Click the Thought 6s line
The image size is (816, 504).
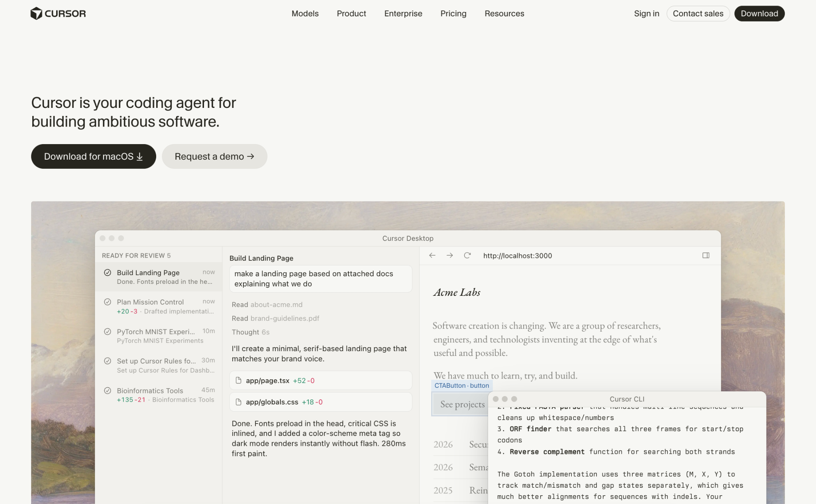[251, 332]
